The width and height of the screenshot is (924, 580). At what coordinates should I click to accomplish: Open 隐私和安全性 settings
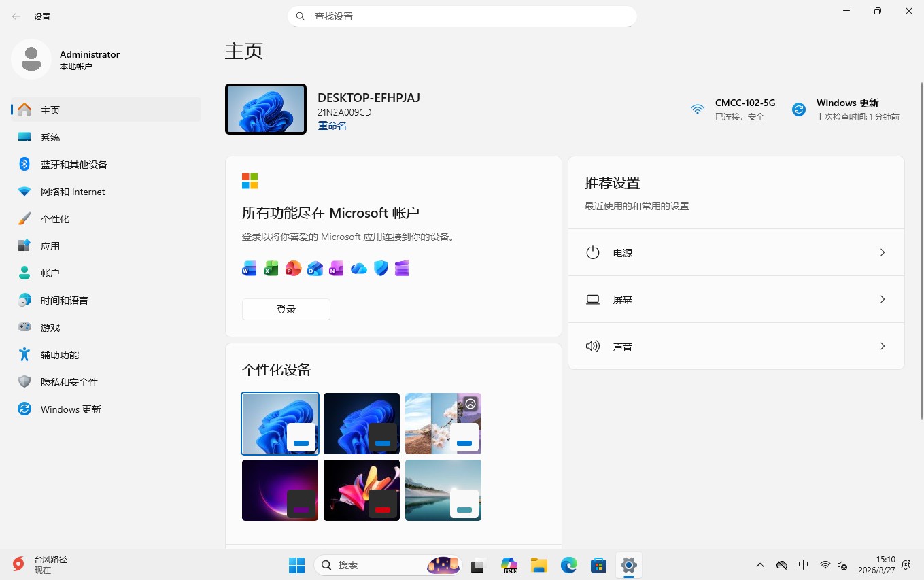coord(106,382)
